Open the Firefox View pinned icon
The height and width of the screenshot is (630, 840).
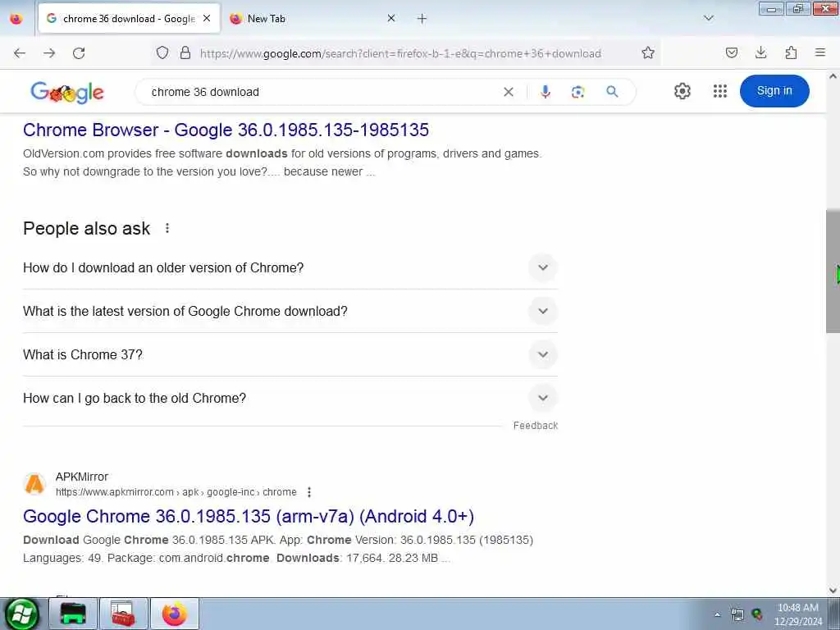(x=16, y=18)
